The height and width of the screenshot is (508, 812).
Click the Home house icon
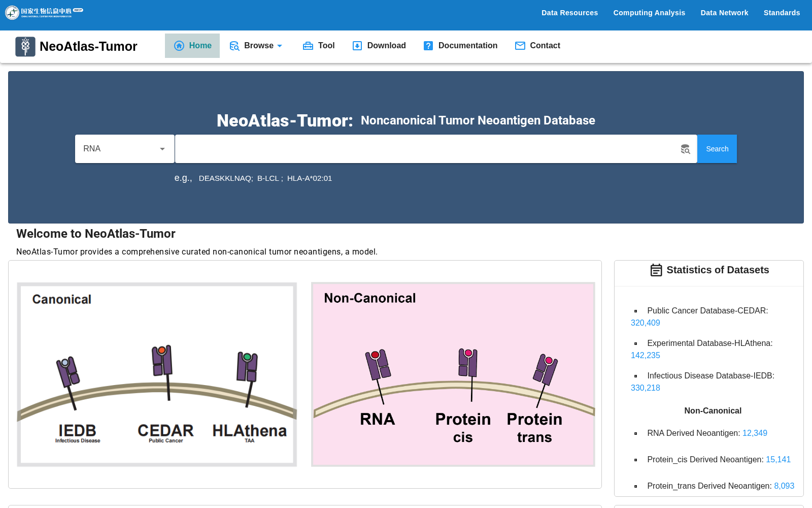tap(179, 46)
